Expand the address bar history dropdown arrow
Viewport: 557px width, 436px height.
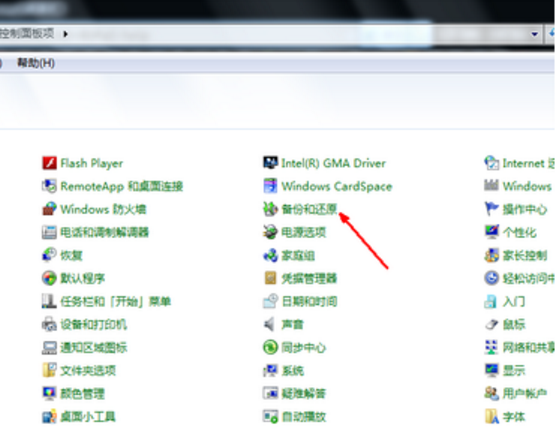click(x=534, y=34)
